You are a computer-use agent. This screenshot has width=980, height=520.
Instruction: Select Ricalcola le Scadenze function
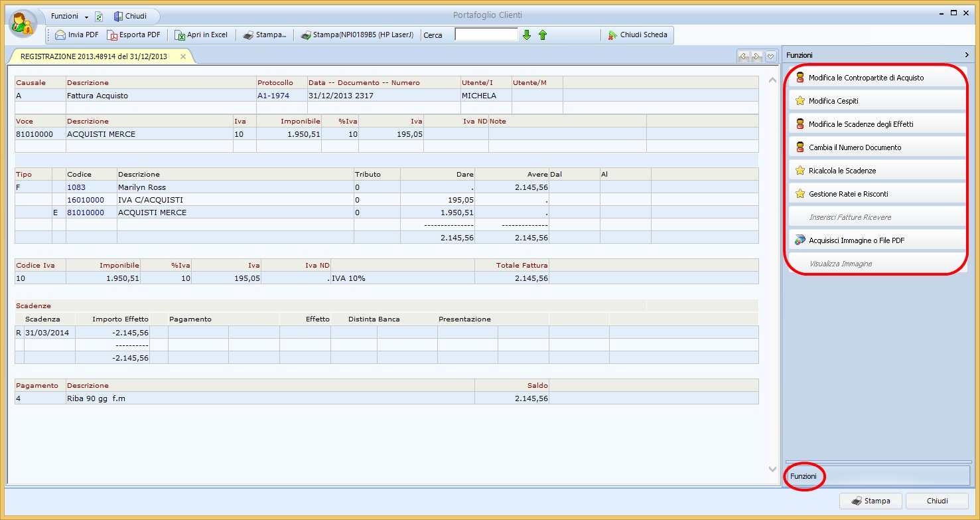(842, 171)
